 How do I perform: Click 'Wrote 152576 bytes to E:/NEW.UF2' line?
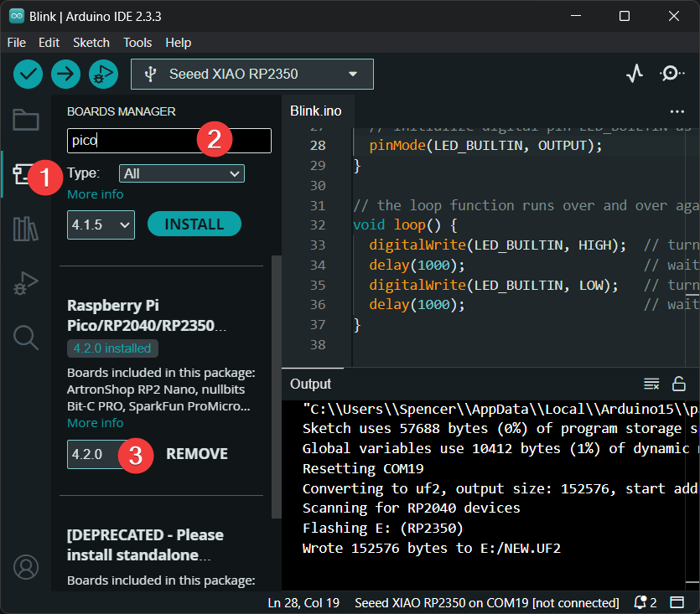[x=431, y=548]
